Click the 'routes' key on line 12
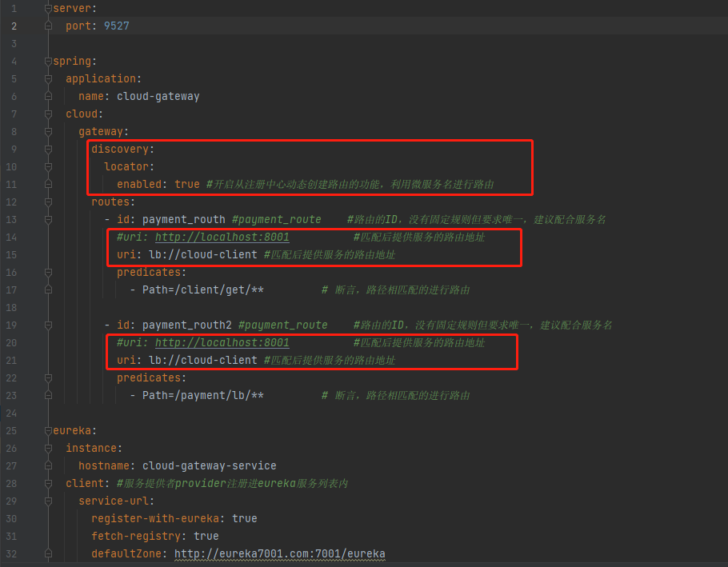The width and height of the screenshot is (728, 567). 110,202
